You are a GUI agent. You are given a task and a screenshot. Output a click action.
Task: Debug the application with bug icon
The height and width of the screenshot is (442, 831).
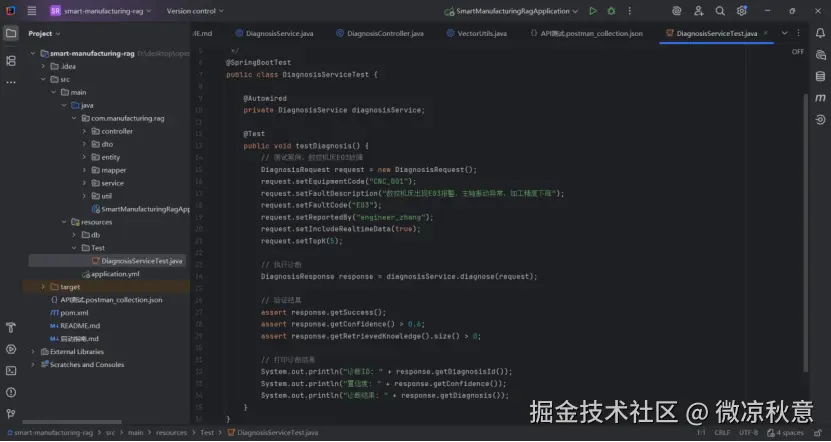tap(611, 11)
